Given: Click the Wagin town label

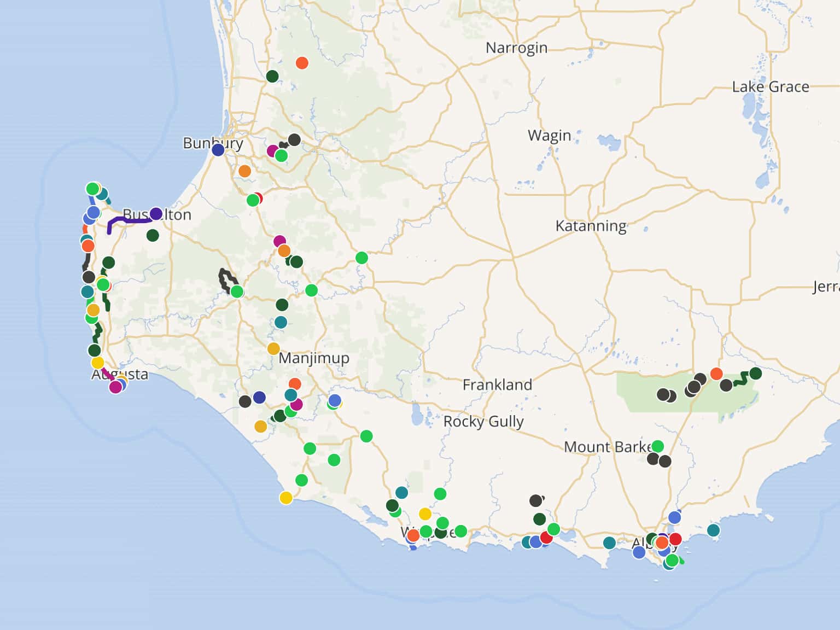Looking at the screenshot, I should (x=549, y=136).
